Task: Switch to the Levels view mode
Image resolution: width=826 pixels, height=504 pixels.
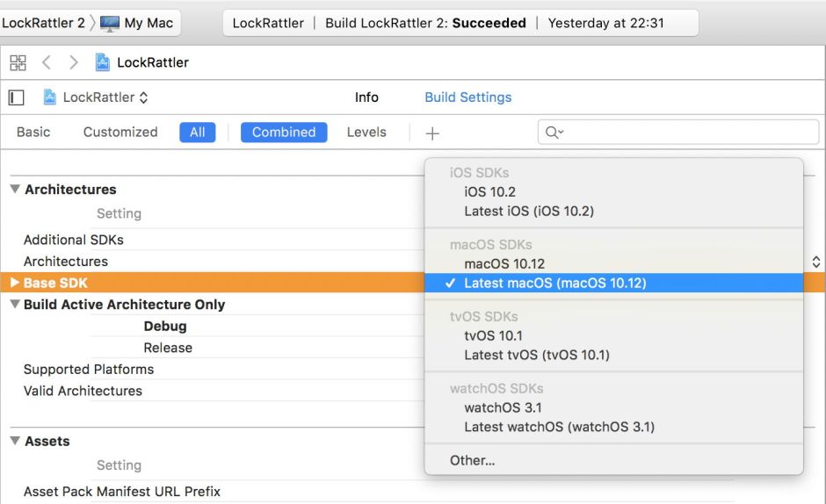Action: [x=366, y=133]
